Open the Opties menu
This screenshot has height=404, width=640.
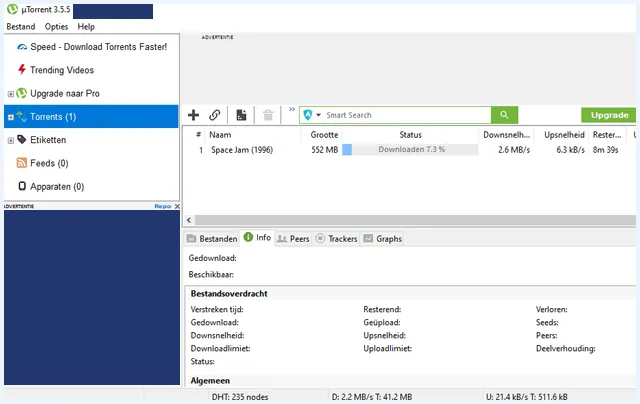tap(56, 27)
